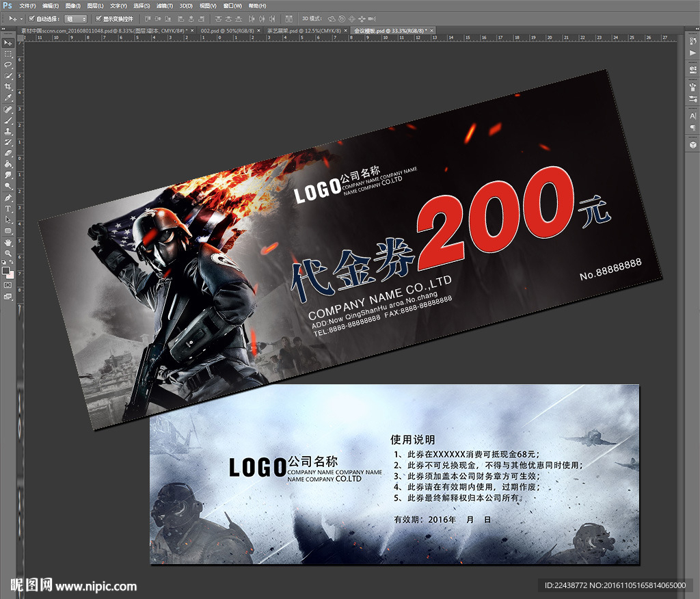The height and width of the screenshot is (599, 700).
Task: Select the 3D rotate mode icon
Action: pos(332,18)
